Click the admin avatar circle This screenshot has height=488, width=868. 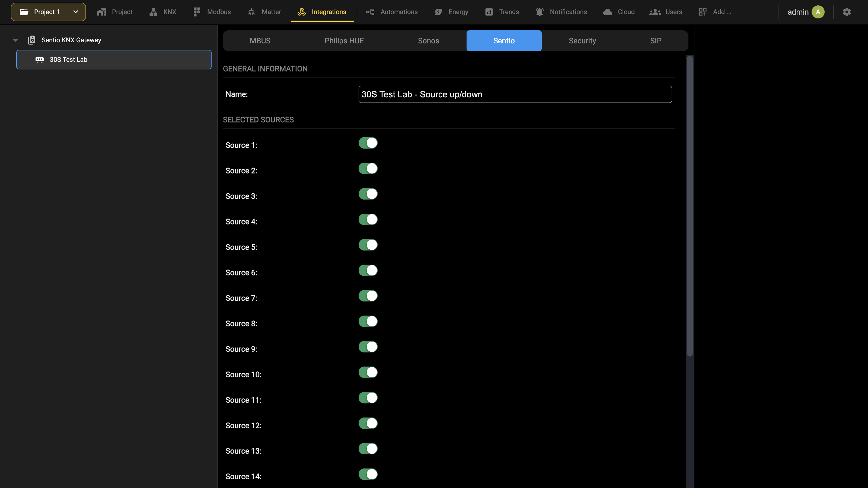(818, 12)
